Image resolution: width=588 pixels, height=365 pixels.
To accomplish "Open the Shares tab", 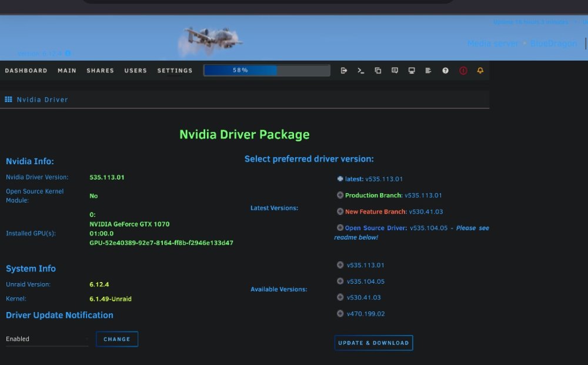I will [100, 71].
